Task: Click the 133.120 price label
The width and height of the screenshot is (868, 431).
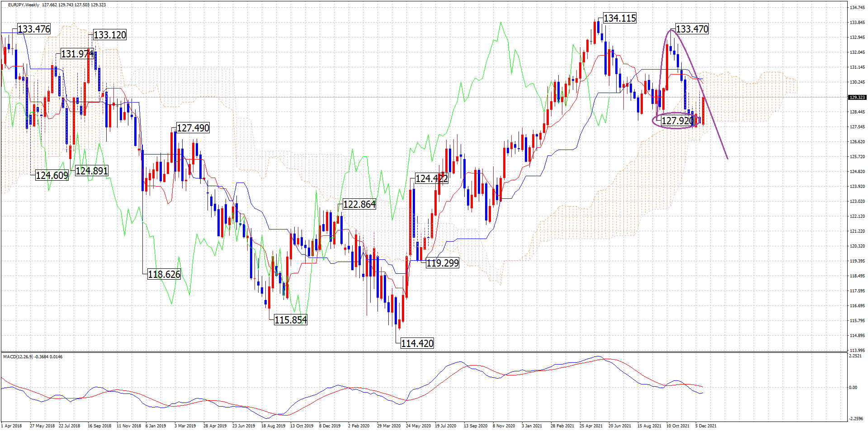Action: coord(109,35)
